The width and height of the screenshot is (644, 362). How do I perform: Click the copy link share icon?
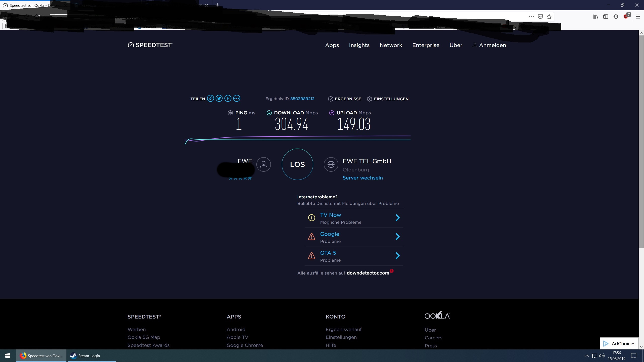point(211,98)
